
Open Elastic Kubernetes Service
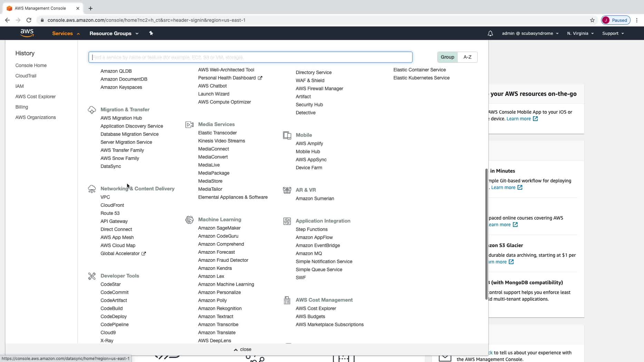pos(421,78)
